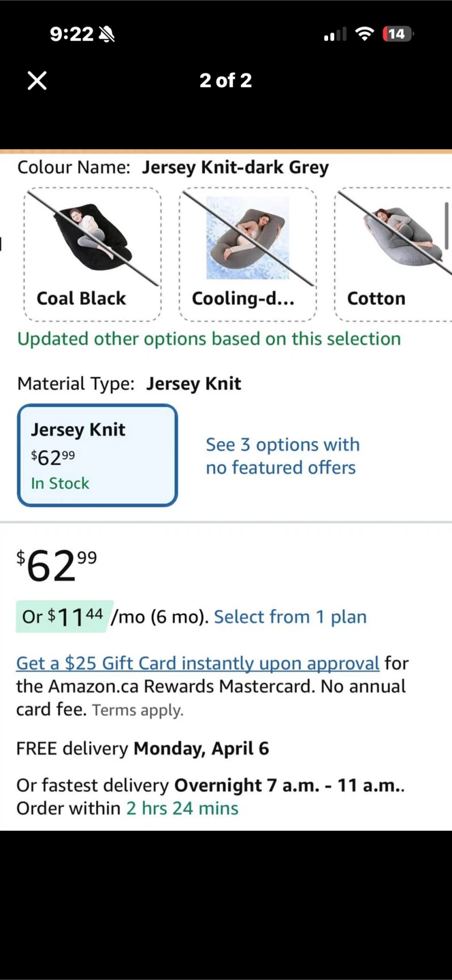The width and height of the screenshot is (452, 980).
Task: Tap the cooling grey pillow thumbnail image
Action: pos(248,238)
